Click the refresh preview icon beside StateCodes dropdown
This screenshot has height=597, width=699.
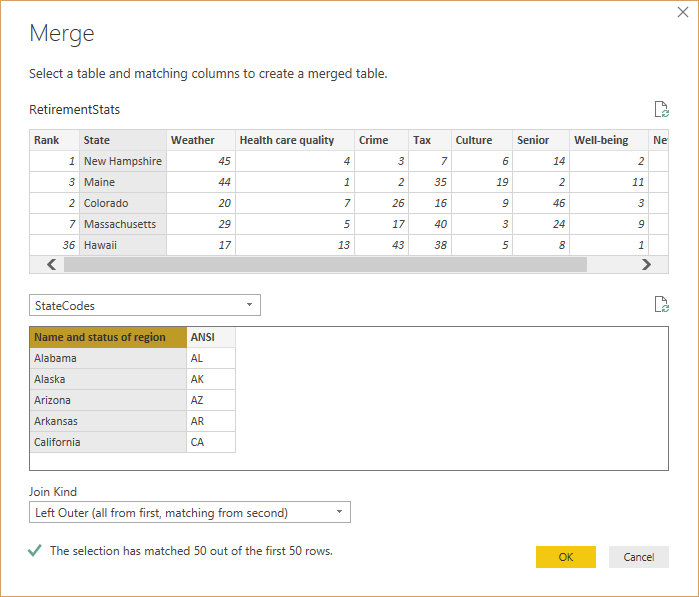662,305
